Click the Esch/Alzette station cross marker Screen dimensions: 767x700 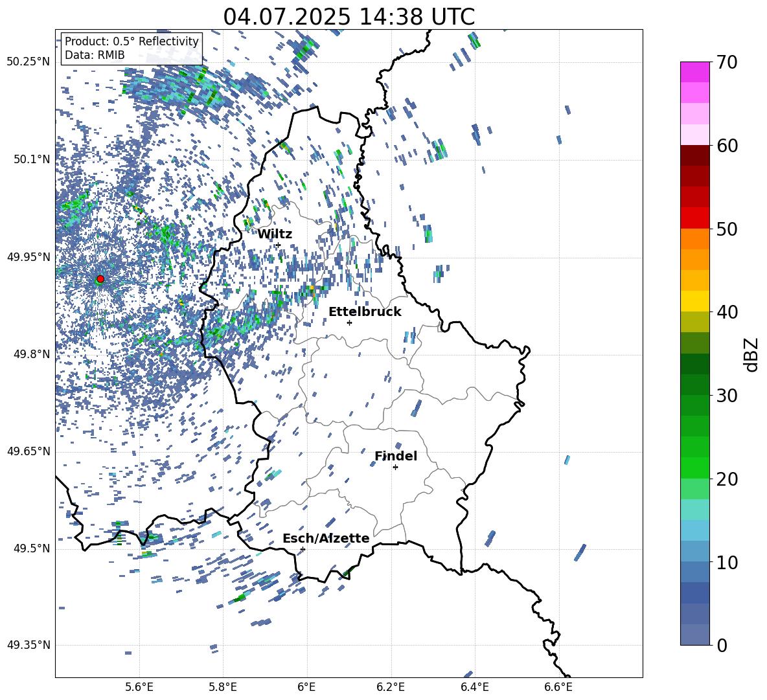coord(303,549)
